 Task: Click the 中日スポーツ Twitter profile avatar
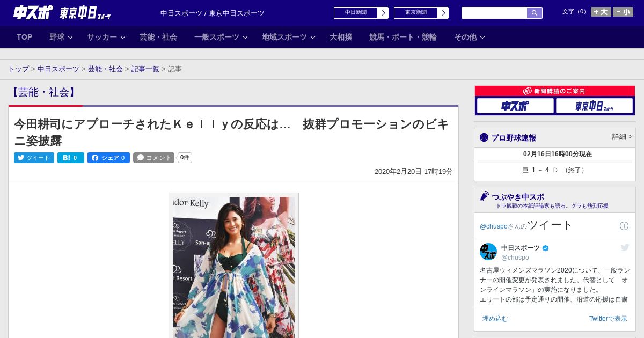click(488, 252)
